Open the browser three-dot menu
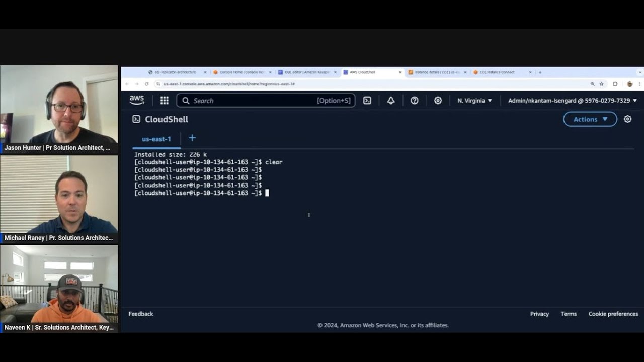This screenshot has width=644, height=362. tap(640, 84)
